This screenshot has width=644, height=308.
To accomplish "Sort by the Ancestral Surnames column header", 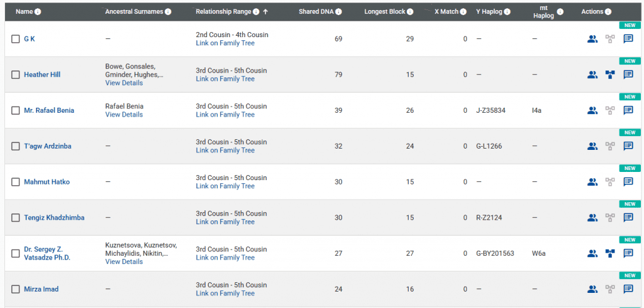I will point(134,12).
